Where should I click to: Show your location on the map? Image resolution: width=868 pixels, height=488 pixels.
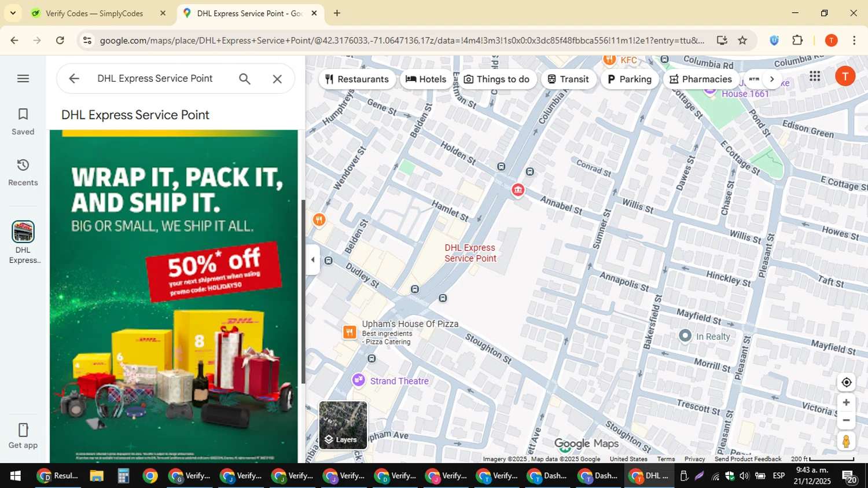pos(846,382)
